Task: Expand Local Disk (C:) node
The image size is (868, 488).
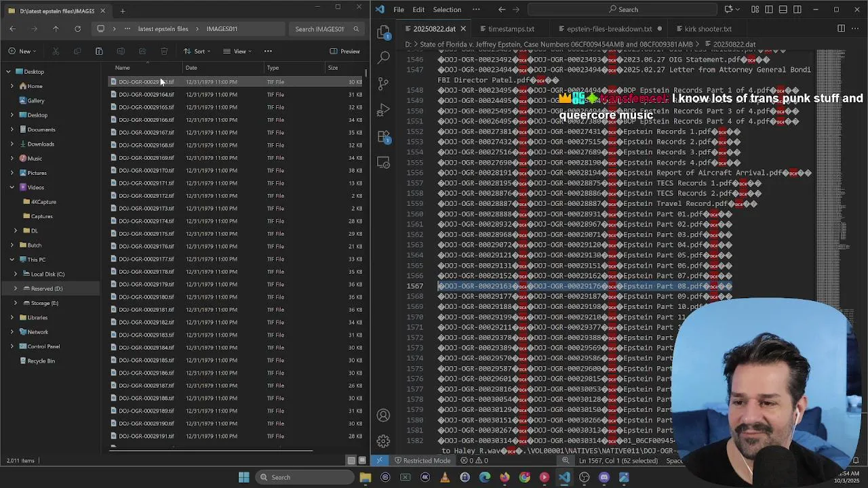Action: (16, 274)
